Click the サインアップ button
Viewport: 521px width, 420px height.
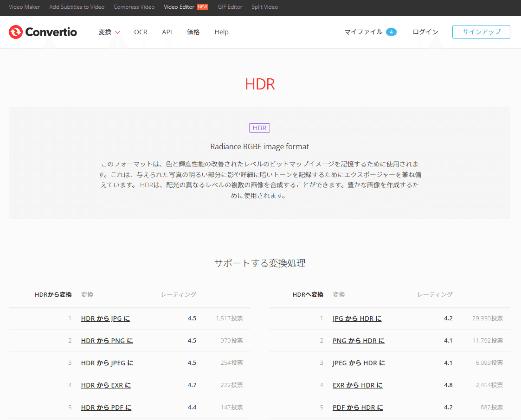pos(481,32)
